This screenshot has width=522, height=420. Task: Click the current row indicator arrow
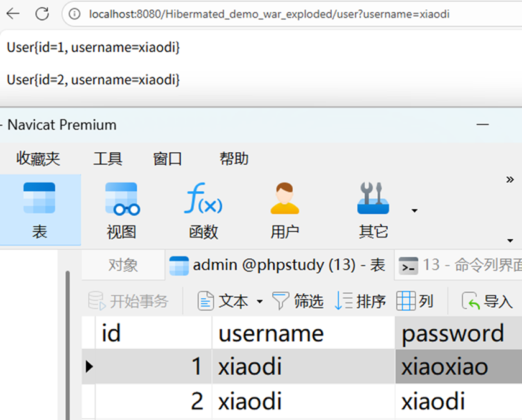click(x=89, y=367)
